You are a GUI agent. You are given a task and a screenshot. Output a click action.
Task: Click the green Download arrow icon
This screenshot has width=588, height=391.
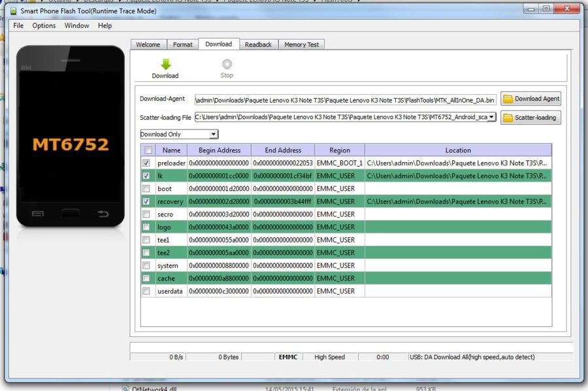point(166,64)
